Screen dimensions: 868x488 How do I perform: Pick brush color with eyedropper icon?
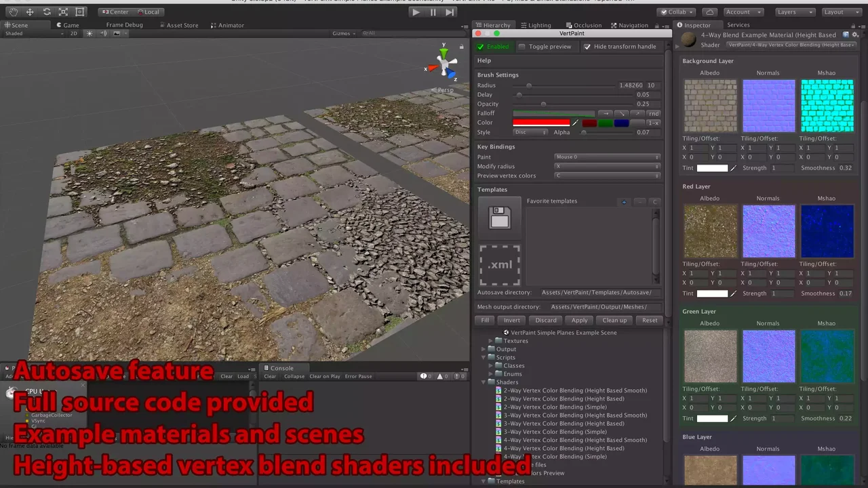576,123
